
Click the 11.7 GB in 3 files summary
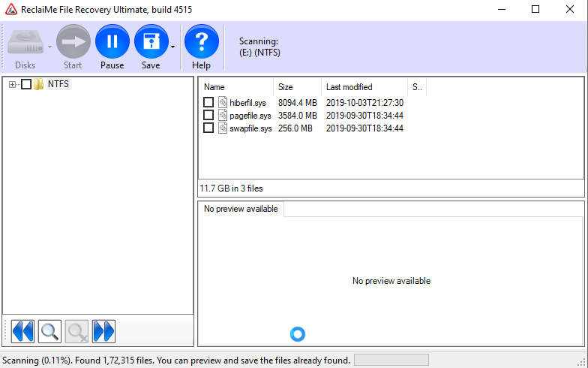coord(231,189)
